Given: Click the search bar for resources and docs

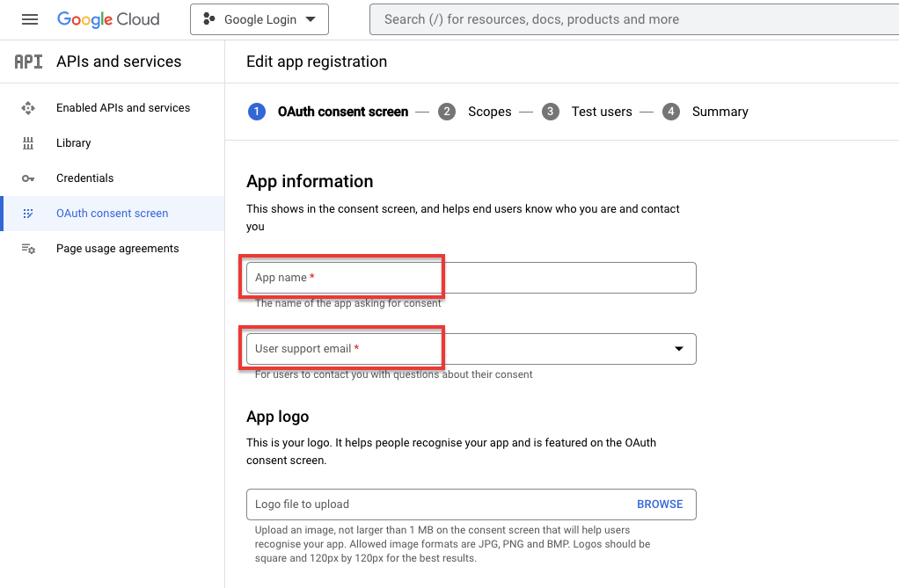Looking at the screenshot, I should pyautogui.click(x=634, y=19).
